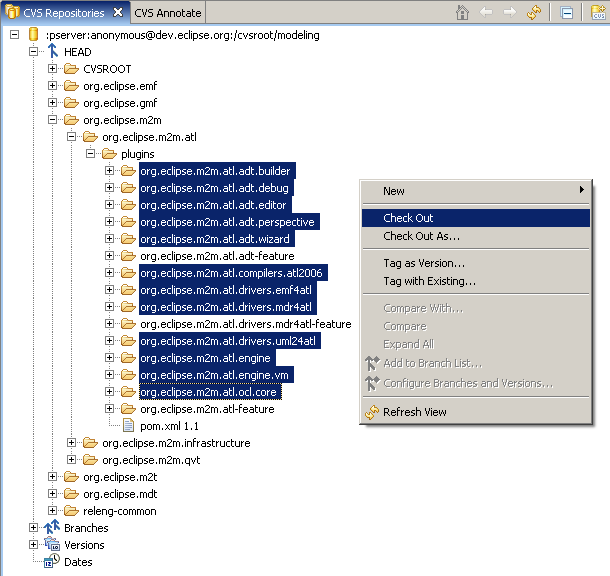Screen dimensions: 610x576
Task: Click the Configure Branches and Versions icon
Action: (x=372, y=383)
